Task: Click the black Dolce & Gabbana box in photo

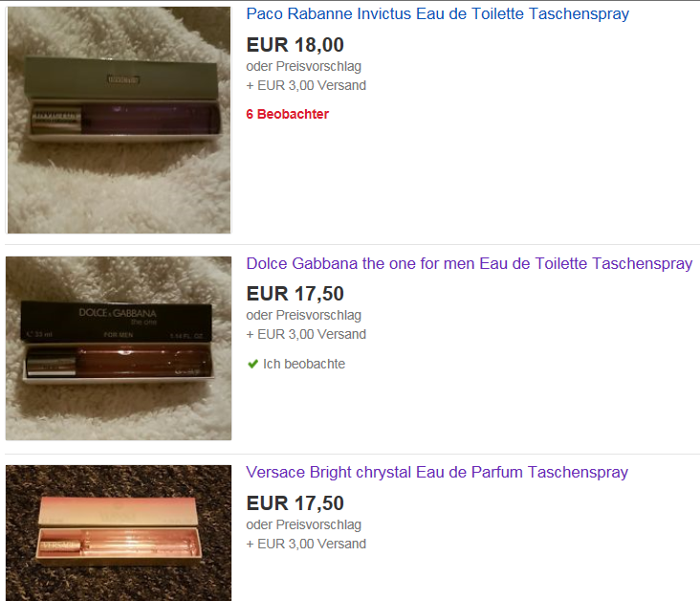Action: click(117, 322)
